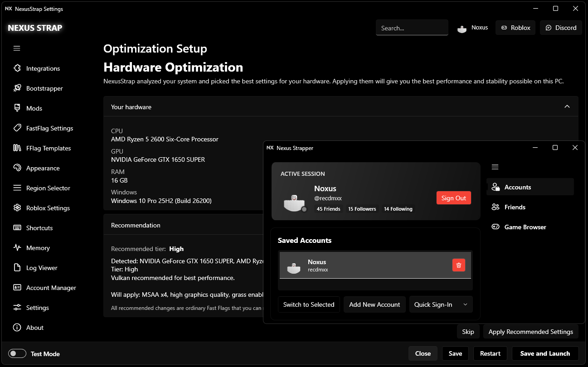Click the Roblox Settings gear icon

pos(17,208)
